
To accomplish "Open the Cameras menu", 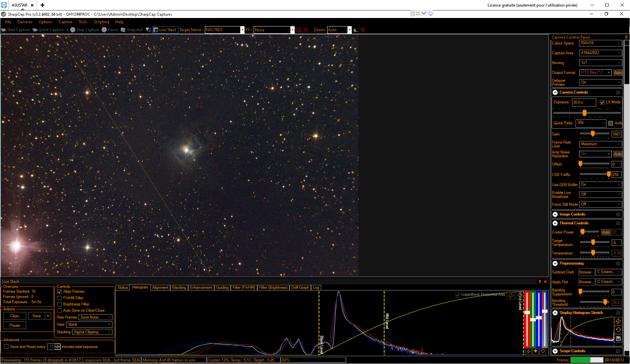I will (x=25, y=22).
